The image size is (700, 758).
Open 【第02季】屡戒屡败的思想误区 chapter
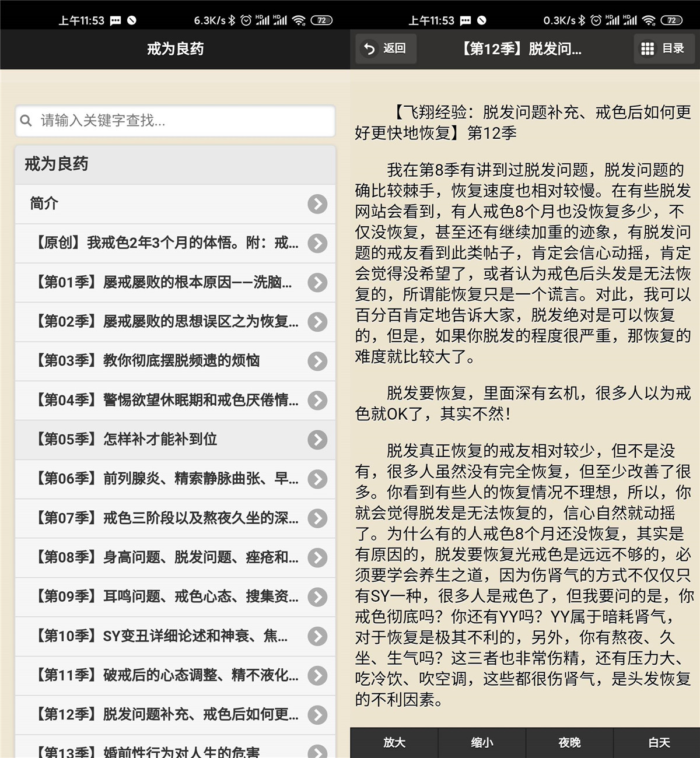click(166, 321)
